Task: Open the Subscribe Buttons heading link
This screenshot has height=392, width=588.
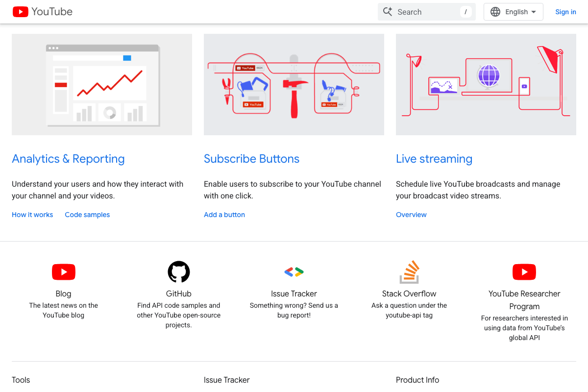Action: pos(251,159)
